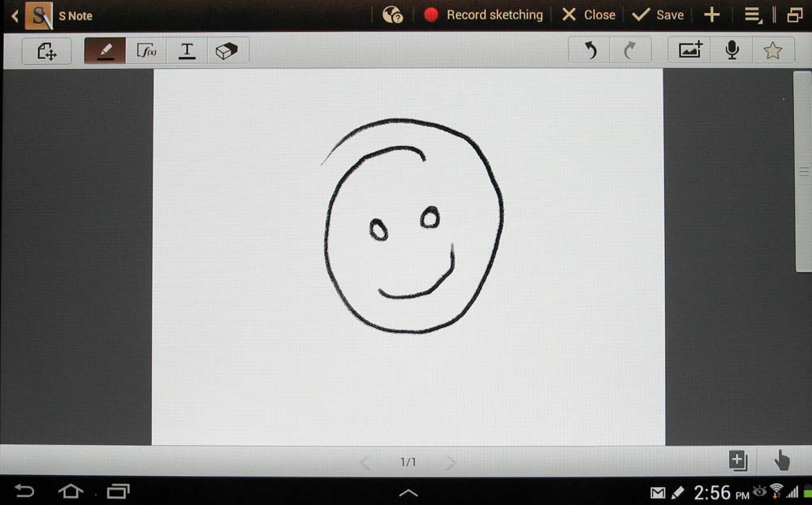Start Record sketching
The image size is (812, 505).
coord(484,15)
